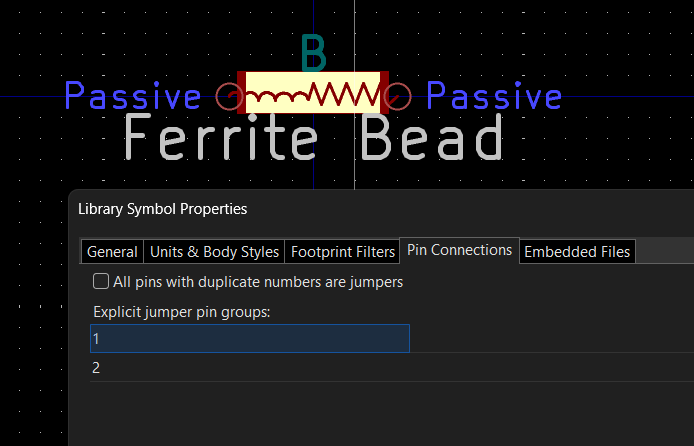Click the left pin circle endpoint
This screenshot has width=694, height=446.
[x=229, y=96]
